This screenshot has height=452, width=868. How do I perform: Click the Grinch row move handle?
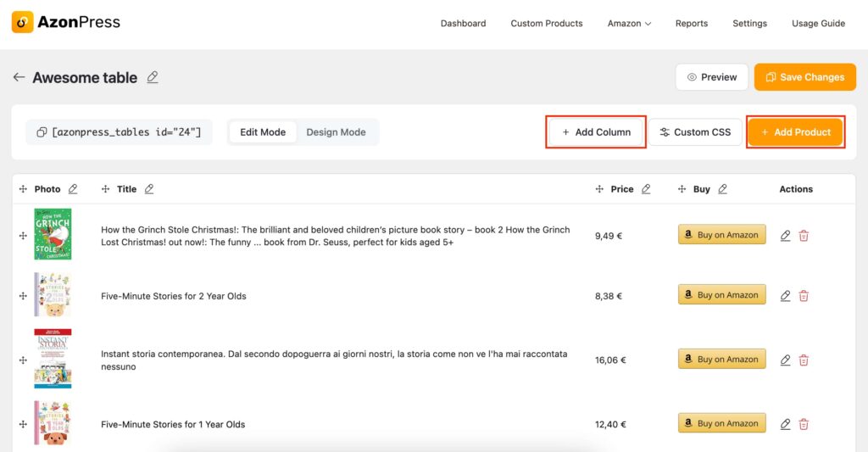tap(23, 236)
